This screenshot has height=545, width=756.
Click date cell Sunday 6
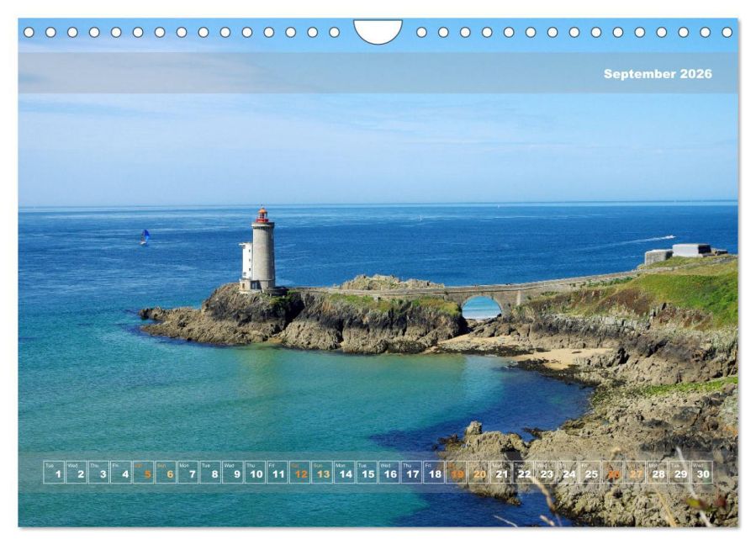[166, 473]
